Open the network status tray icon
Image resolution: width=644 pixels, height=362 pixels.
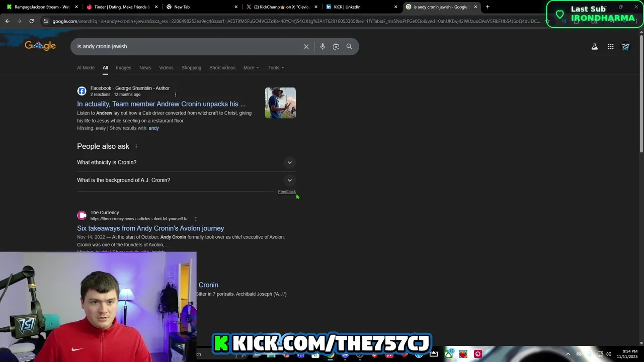pos(600,354)
